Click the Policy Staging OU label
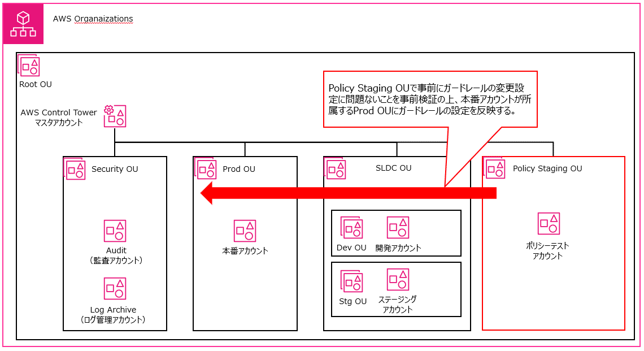This screenshot has height=351, width=644. [x=547, y=168]
